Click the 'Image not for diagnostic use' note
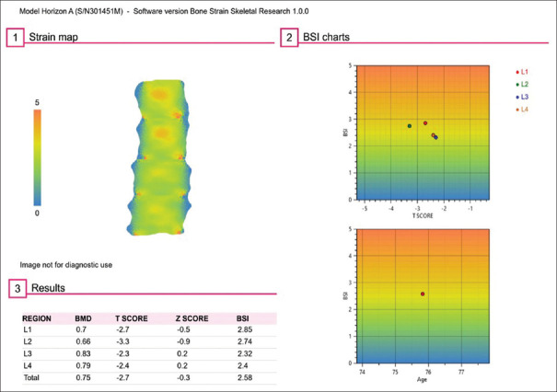This screenshot has width=557, height=392. click(66, 265)
